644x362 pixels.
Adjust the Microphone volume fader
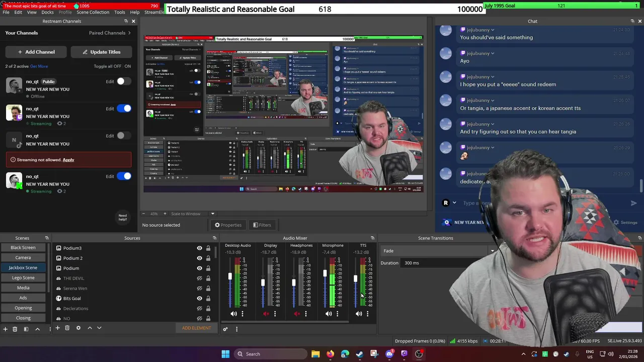pyautogui.click(x=325, y=274)
